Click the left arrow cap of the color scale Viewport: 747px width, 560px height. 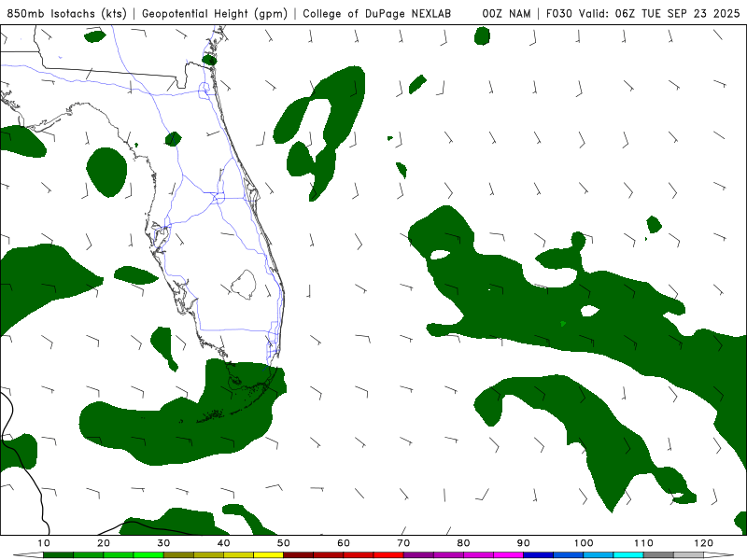28,555
